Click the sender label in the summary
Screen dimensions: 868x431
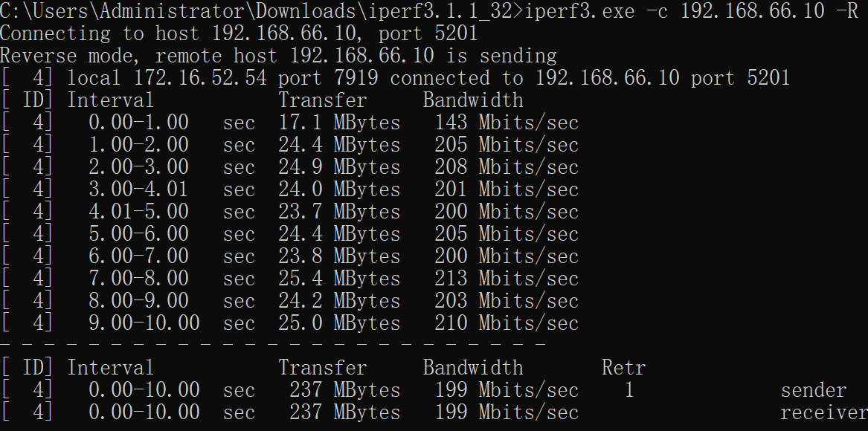click(x=813, y=390)
